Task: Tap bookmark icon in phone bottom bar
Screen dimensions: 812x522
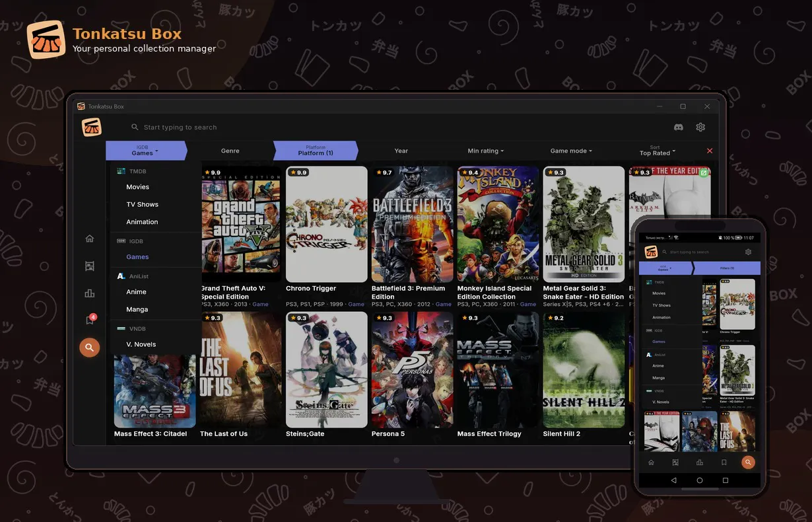Action: (724, 463)
